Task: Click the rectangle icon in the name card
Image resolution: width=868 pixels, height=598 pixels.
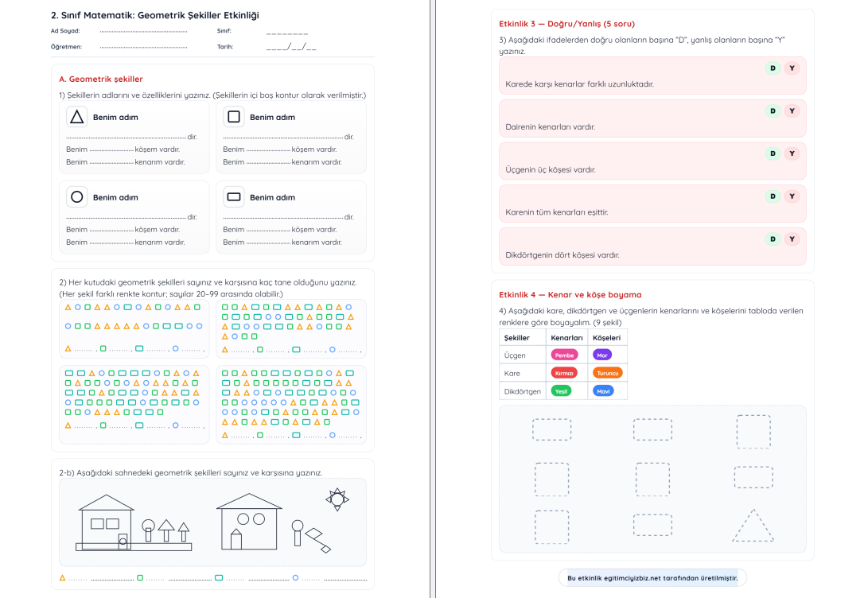Action: (233, 197)
